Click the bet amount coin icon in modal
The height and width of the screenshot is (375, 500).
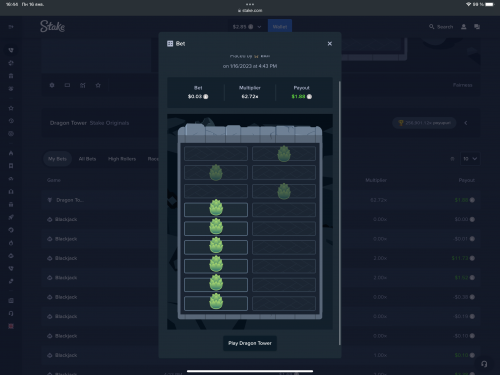click(x=206, y=97)
